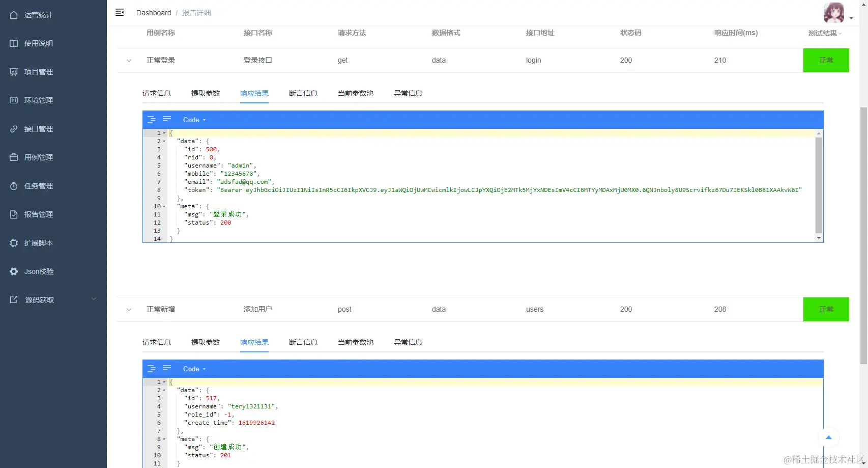Screen dimensions: 868x468
Task: Click the 项目管理 sidebar icon
Action: coord(14,72)
